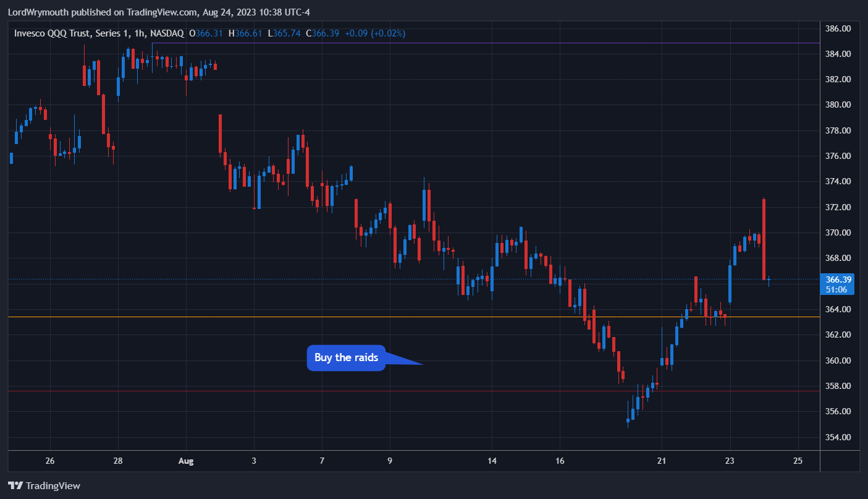Click the high value H366.61

245,33
